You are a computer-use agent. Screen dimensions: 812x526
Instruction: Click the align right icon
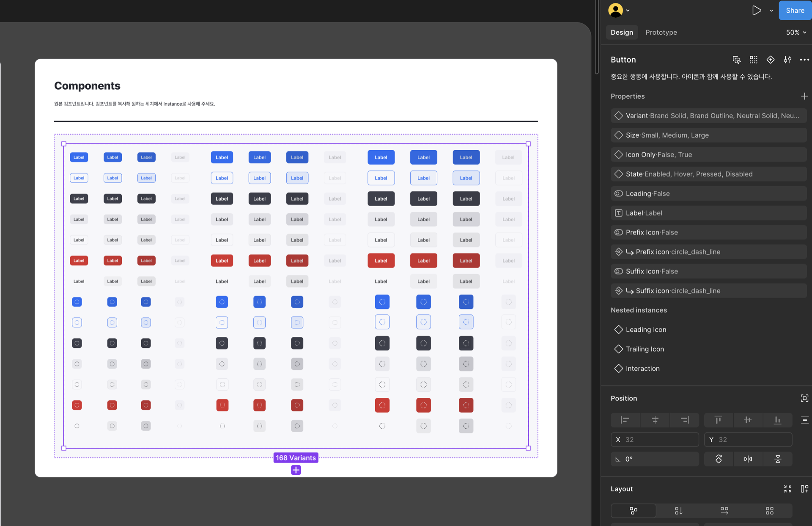pos(685,420)
